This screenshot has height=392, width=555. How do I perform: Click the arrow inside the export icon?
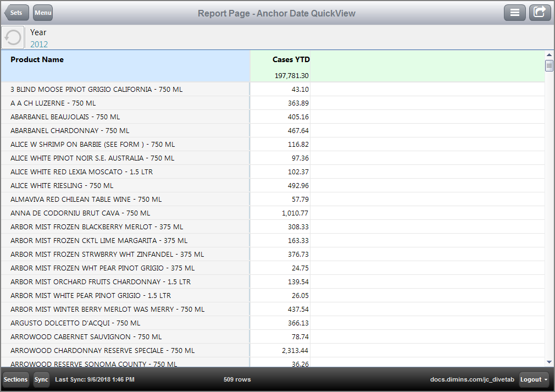pos(541,10)
